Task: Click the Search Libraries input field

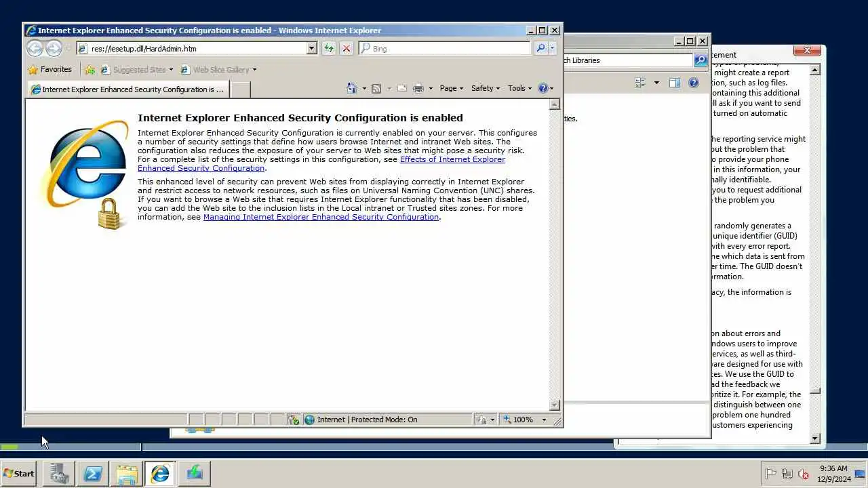Action: click(627, 60)
